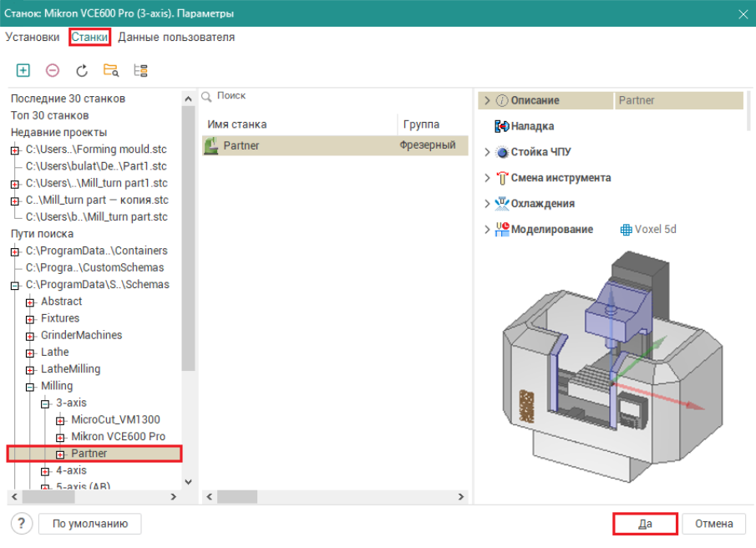
Task: Open the Данные пользователя tab
Action: click(176, 38)
